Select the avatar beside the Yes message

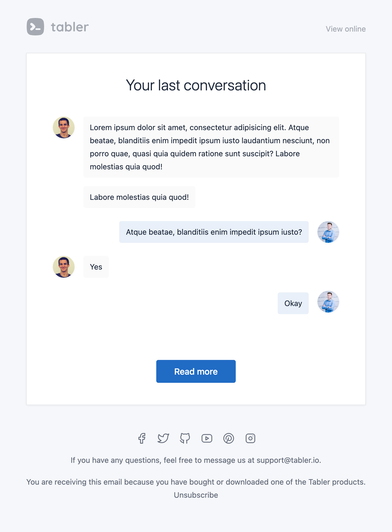pos(64,267)
